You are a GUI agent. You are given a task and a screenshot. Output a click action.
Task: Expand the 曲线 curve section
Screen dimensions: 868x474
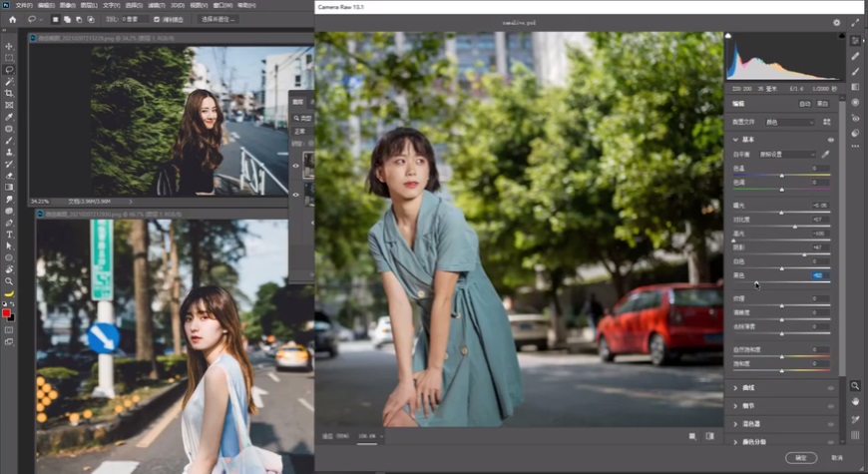pyautogui.click(x=736, y=388)
